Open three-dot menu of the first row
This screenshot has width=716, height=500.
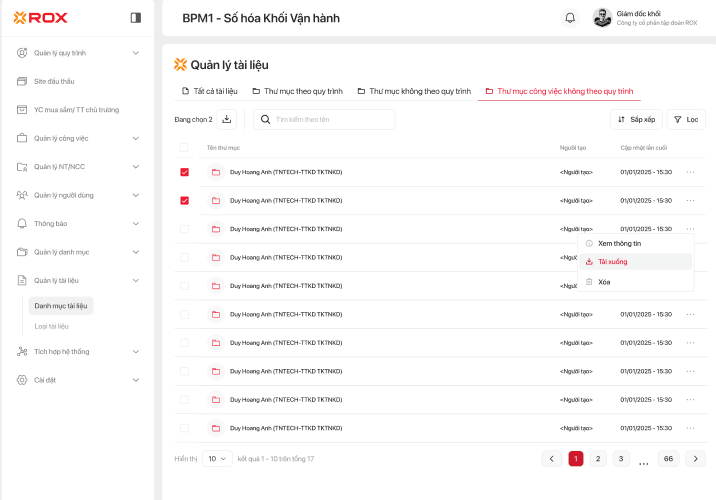pyautogui.click(x=690, y=172)
